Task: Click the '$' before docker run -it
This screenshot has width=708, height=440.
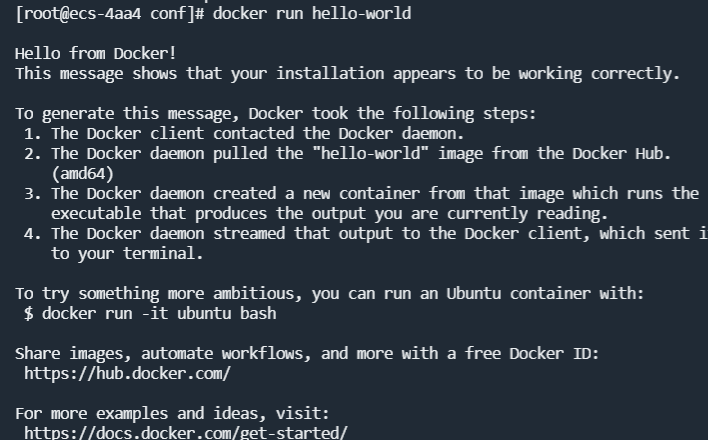Action: [29, 313]
